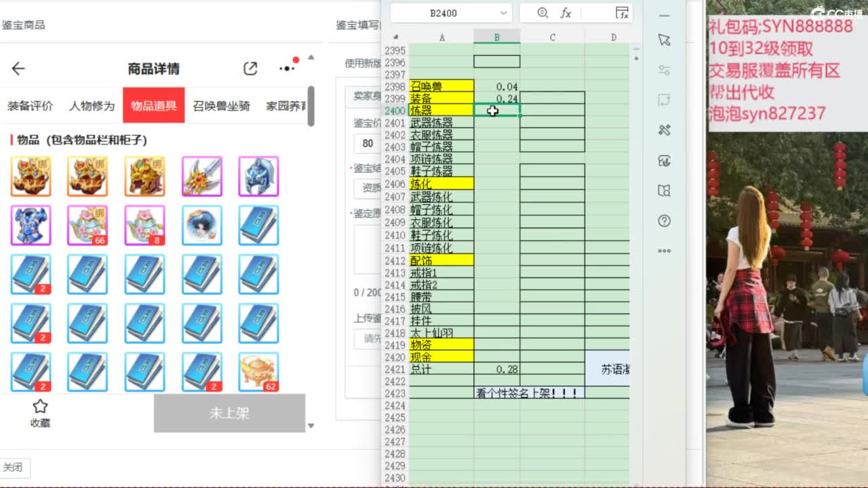
Task: Open the three-dot menu with red notification
Action: [x=288, y=68]
